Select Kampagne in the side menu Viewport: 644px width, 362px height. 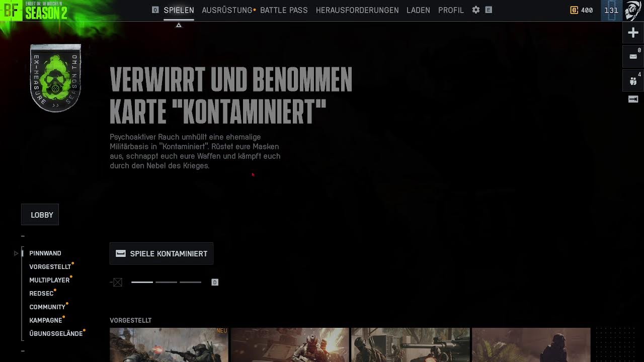[x=46, y=320]
